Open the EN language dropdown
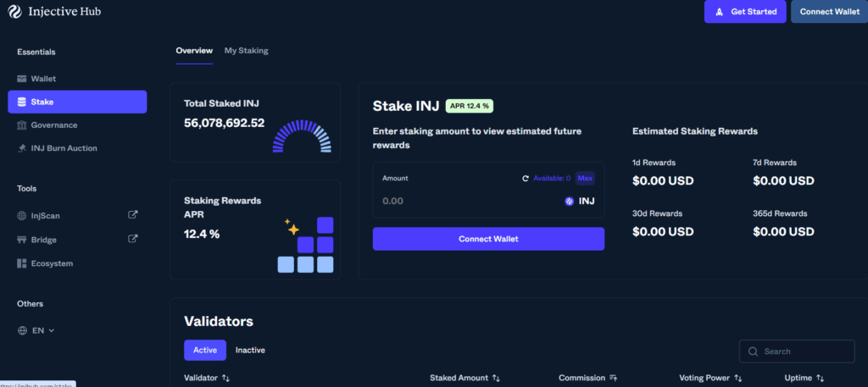Screen dimensions: 868x387 36,330
